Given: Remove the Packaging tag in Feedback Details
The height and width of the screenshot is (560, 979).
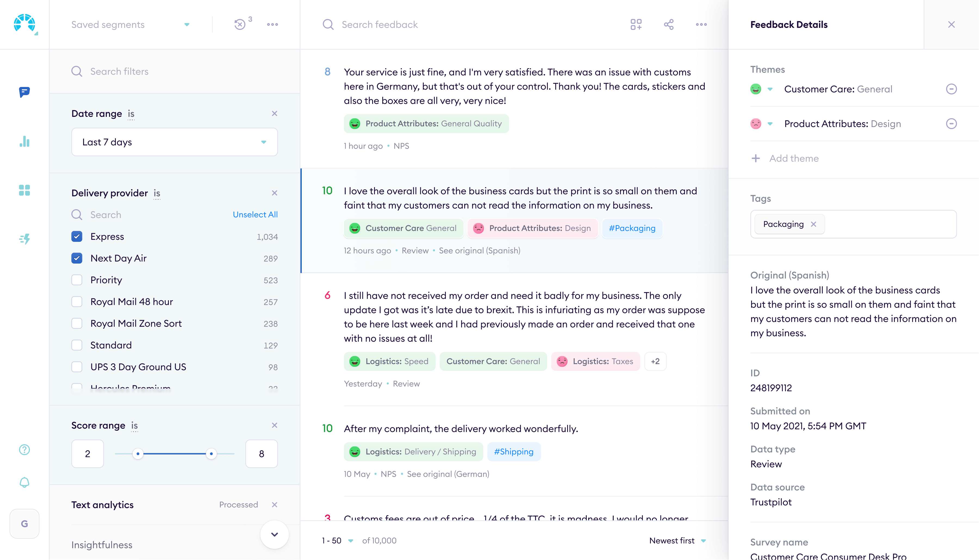Looking at the screenshot, I should (814, 224).
